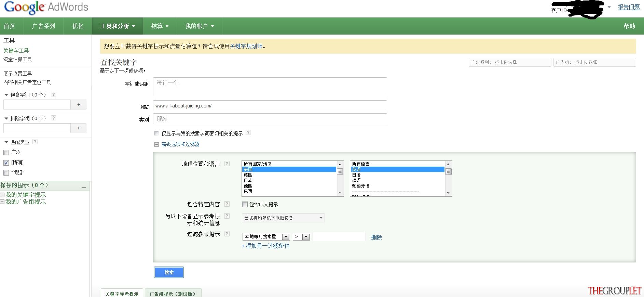Click help icon next to 地理位置和语言
644x297 pixels.
pos(227,164)
